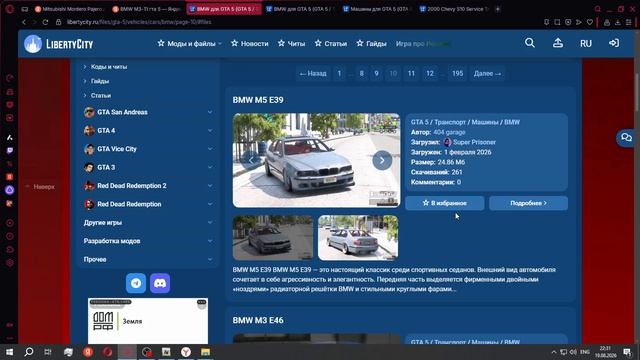Open the Telegram channel button
Viewport: 640px width, 360px height.
pos(136,283)
